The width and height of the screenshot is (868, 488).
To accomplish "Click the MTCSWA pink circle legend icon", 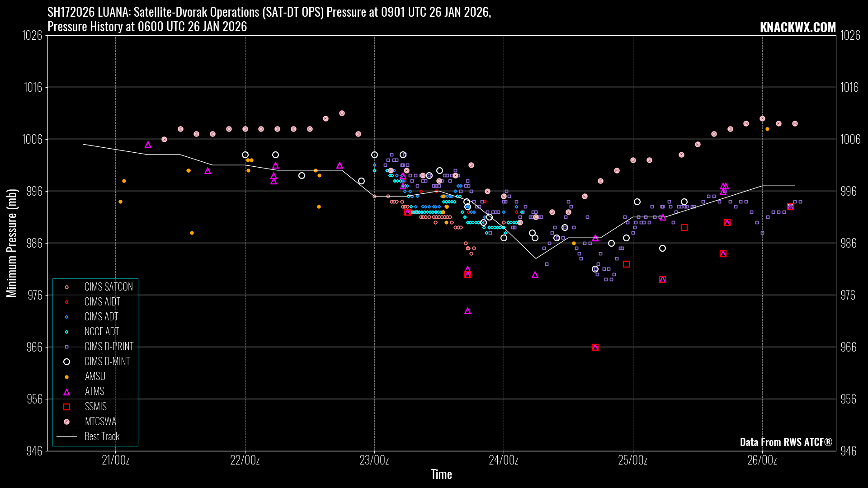I will point(66,422).
